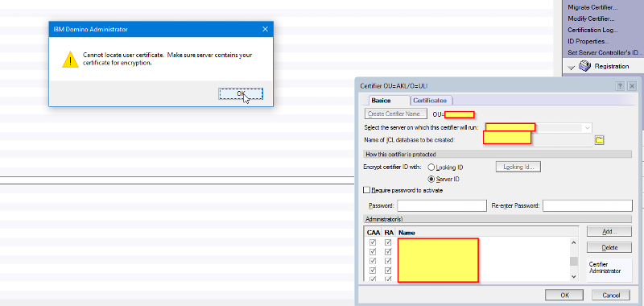Click the Certifier dialog help question icon
The image size is (644, 306).
click(620, 86)
